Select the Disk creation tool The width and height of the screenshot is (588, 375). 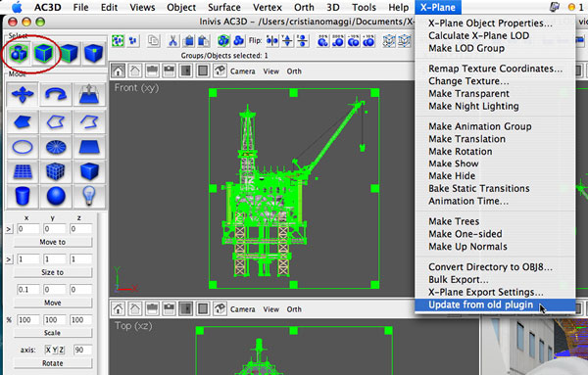56,147
